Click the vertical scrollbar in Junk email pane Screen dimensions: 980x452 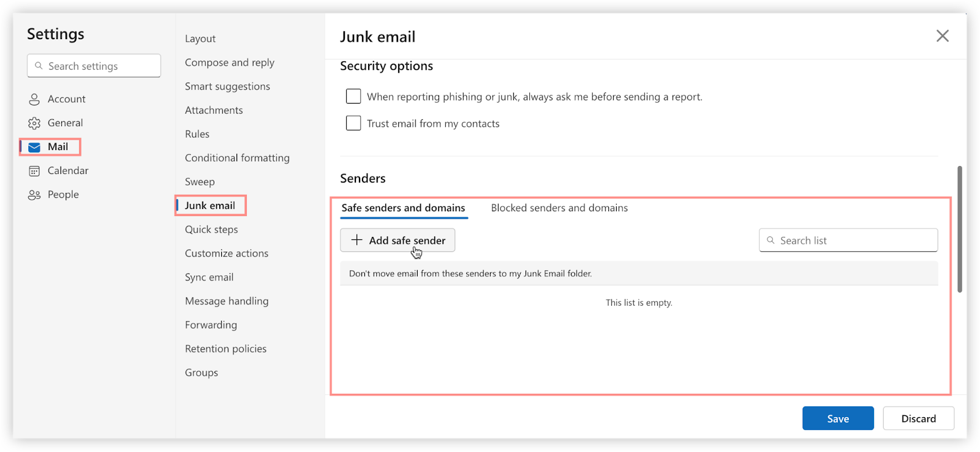click(959, 230)
